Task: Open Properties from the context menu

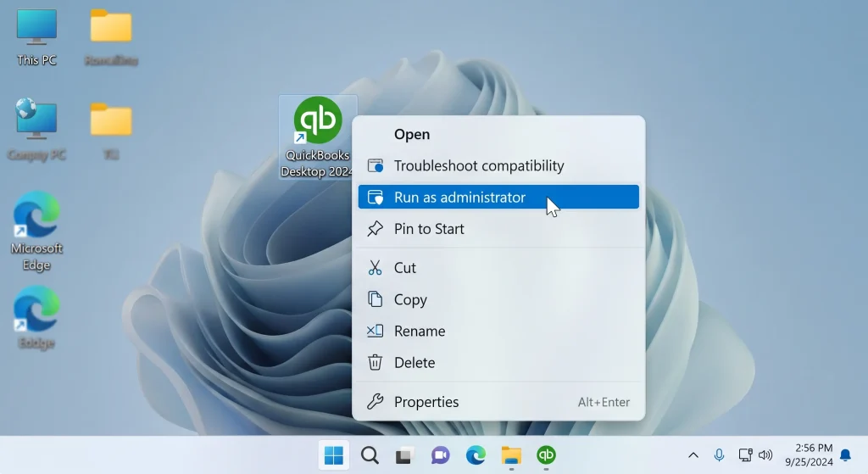Action: click(498, 402)
